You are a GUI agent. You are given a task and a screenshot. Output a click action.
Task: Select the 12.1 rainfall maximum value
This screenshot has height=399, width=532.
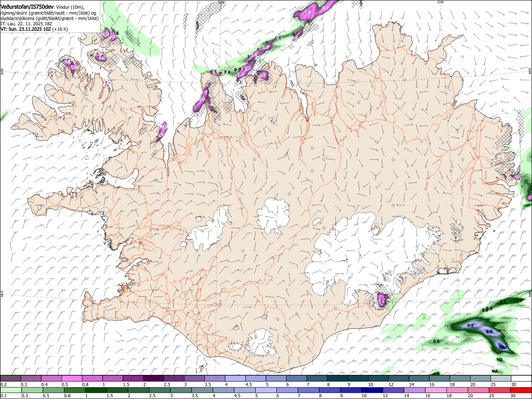(502, 347)
